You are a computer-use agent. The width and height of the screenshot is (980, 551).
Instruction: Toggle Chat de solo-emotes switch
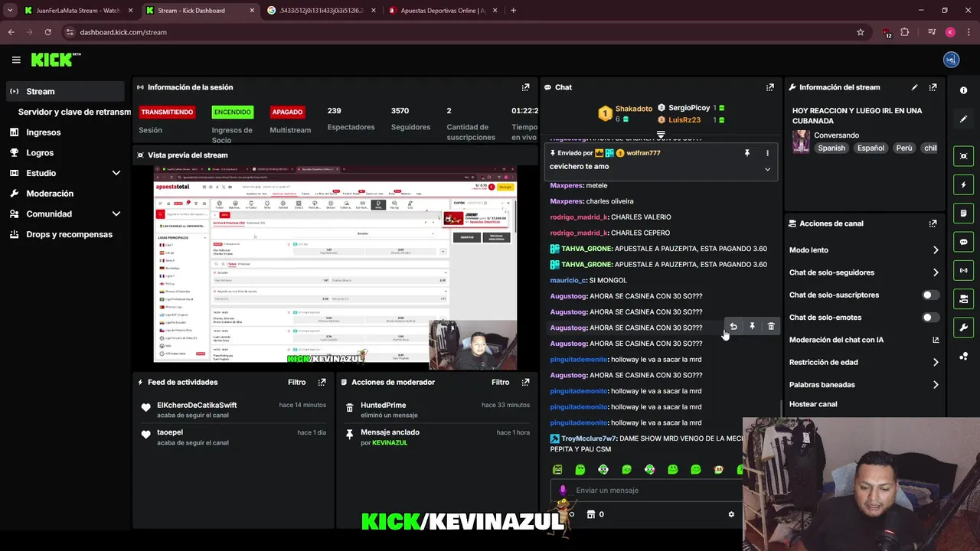click(930, 317)
